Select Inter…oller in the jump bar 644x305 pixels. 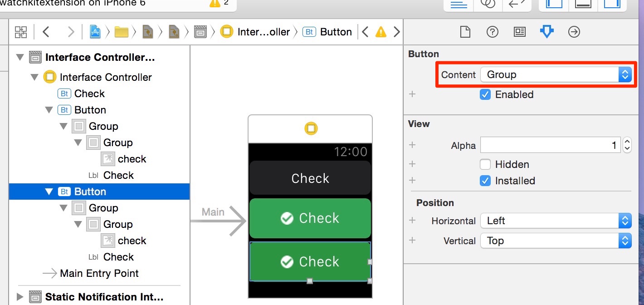point(255,32)
